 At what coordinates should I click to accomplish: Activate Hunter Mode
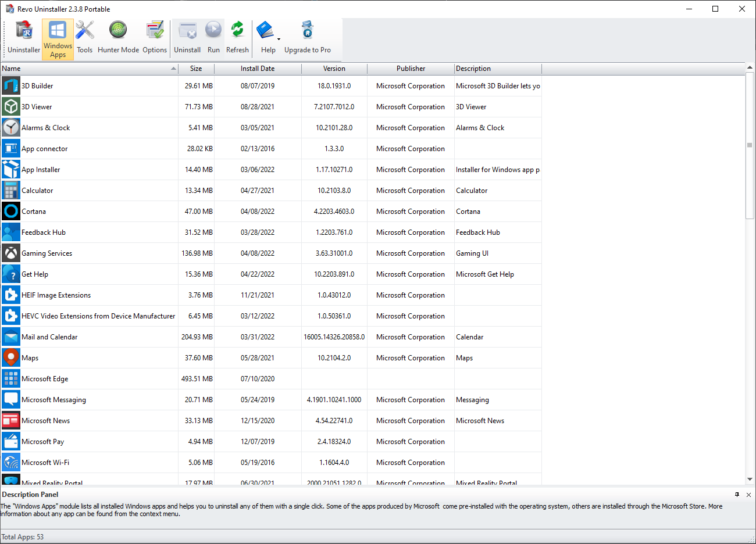click(x=118, y=38)
